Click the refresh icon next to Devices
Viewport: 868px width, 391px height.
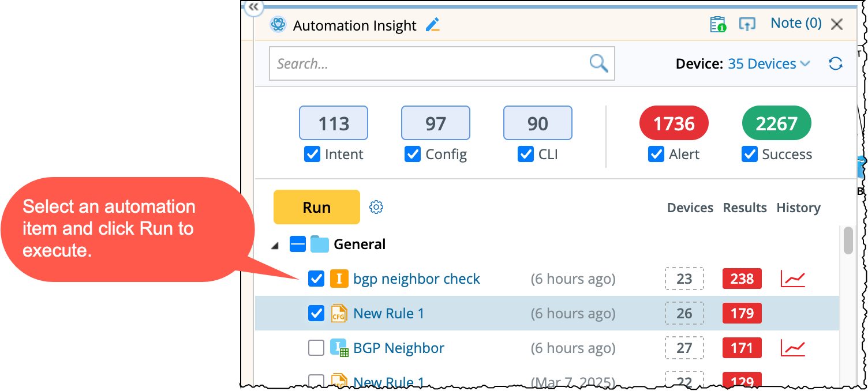click(835, 64)
